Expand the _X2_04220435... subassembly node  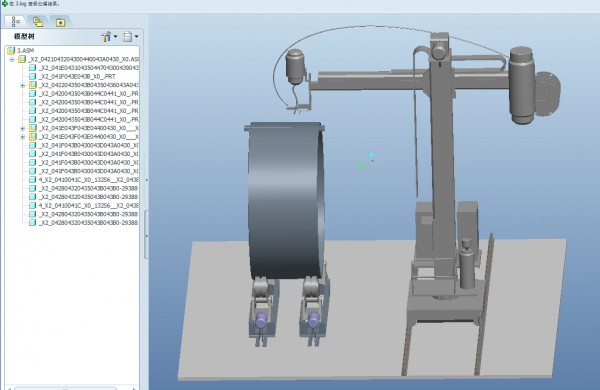point(23,85)
